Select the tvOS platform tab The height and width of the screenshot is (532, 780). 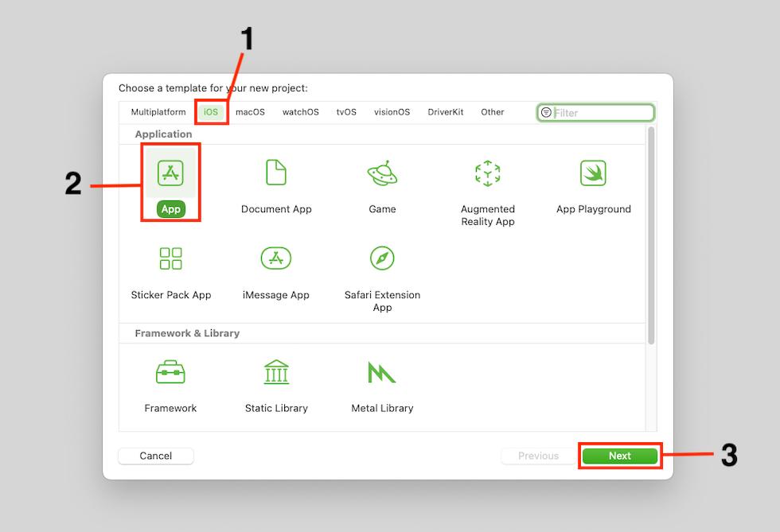pos(346,112)
